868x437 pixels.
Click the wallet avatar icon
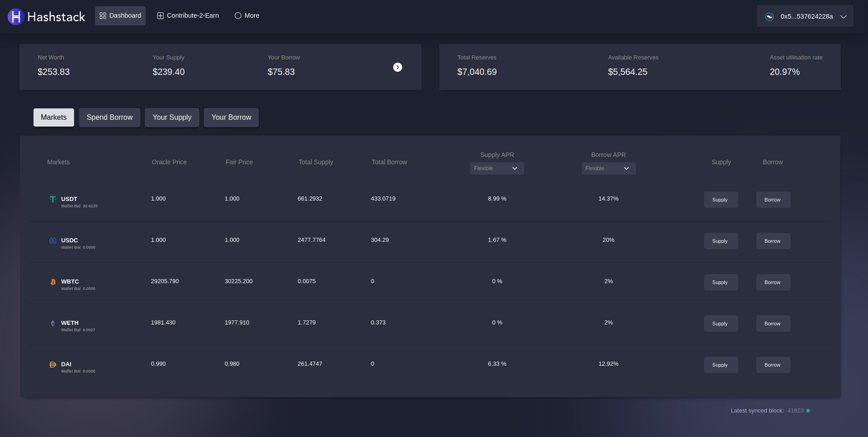click(769, 16)
